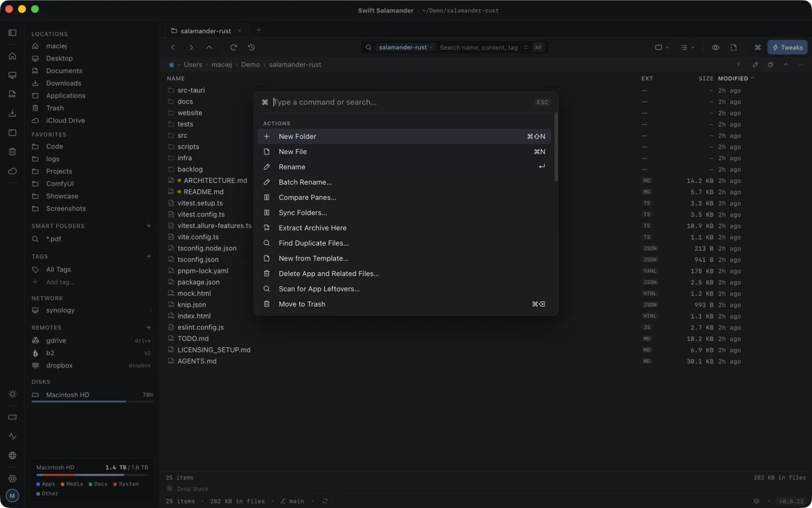Select Move to Trash action
The width and height of the screenshot is (812, 508).
click(x=404, y=304)
